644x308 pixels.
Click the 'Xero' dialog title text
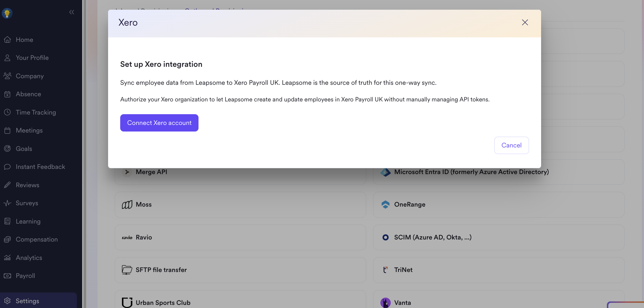(x=128, y=22)
